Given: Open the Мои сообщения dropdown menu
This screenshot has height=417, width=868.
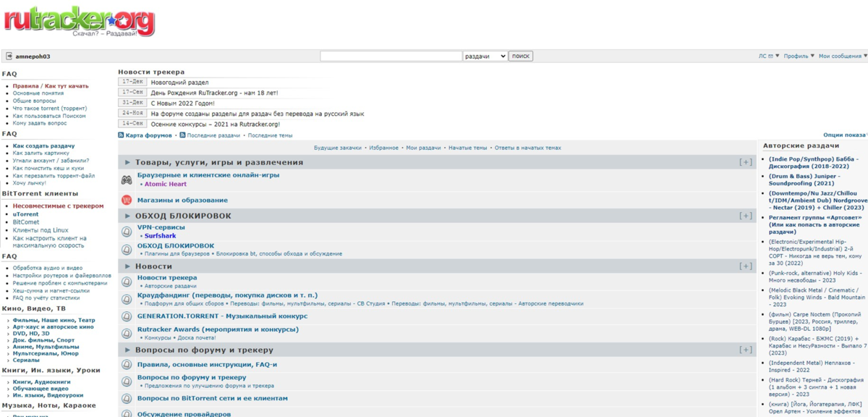Looking at the screenshot, I should coord(842,56).
